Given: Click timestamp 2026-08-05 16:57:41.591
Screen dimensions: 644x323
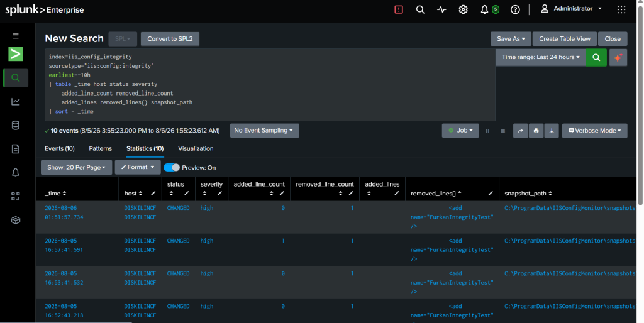Looking at the screenshot, I should (x=64, y=246).
